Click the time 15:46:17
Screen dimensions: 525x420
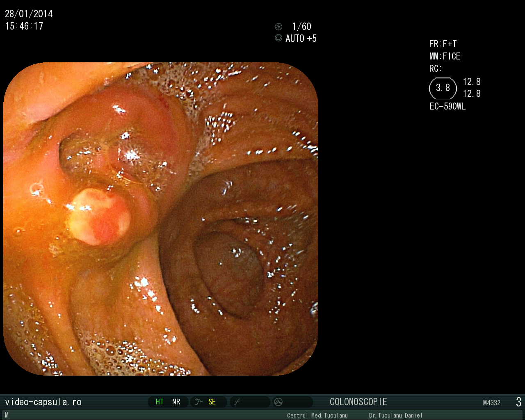[x=24, y=26]
